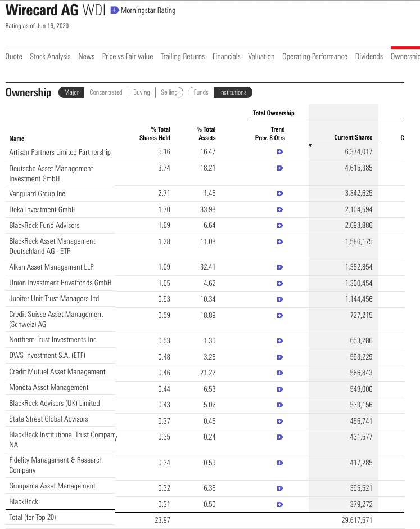Open the Morningstar Rating icon beside WDI
420x529 pixels.
[x=115, y=10]
